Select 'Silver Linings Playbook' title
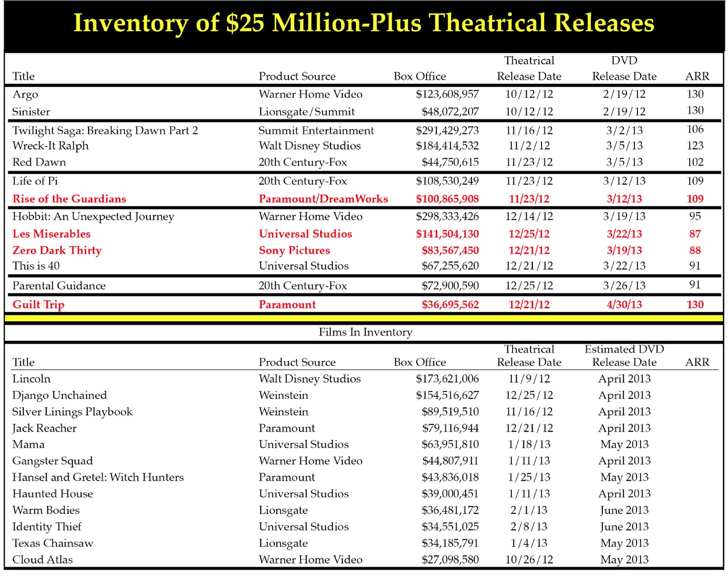Viewport: 728px width, 576px height. (x=72, y=412)
